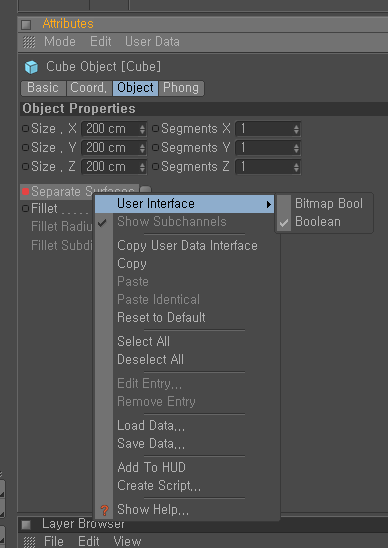Click the Attributes panel title
388x548 pixels.
tap(68, 24)
